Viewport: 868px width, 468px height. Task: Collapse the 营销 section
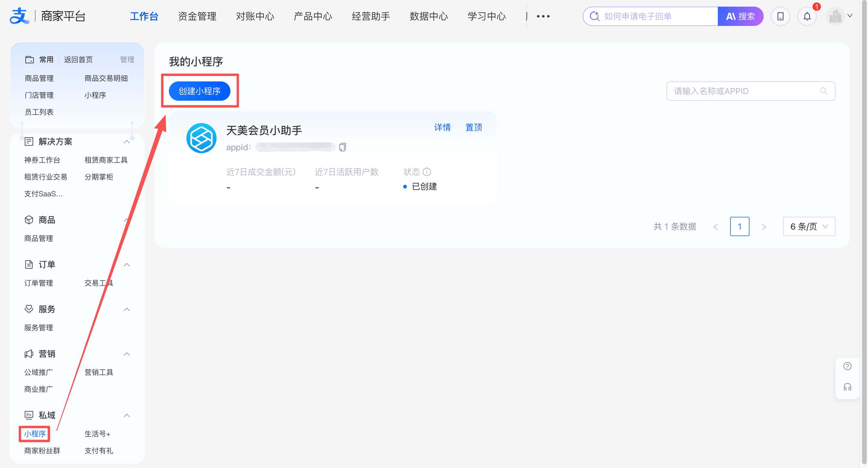click(127, 354)
